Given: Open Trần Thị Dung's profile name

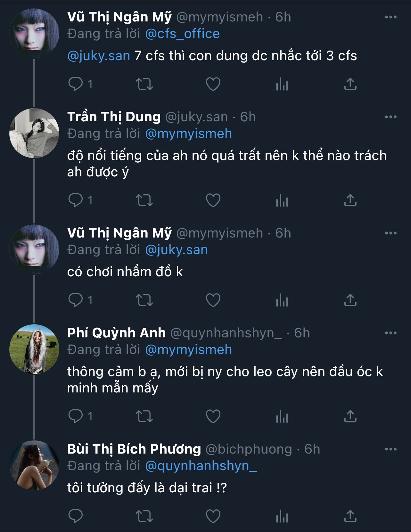Looking at the screenshot, I should 114,117.
